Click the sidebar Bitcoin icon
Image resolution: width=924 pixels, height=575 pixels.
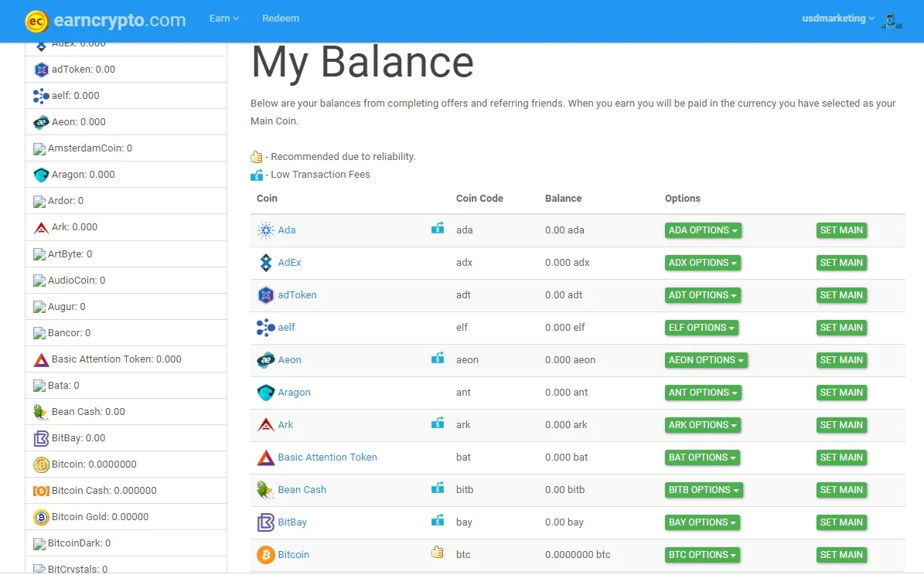[41, 464]
